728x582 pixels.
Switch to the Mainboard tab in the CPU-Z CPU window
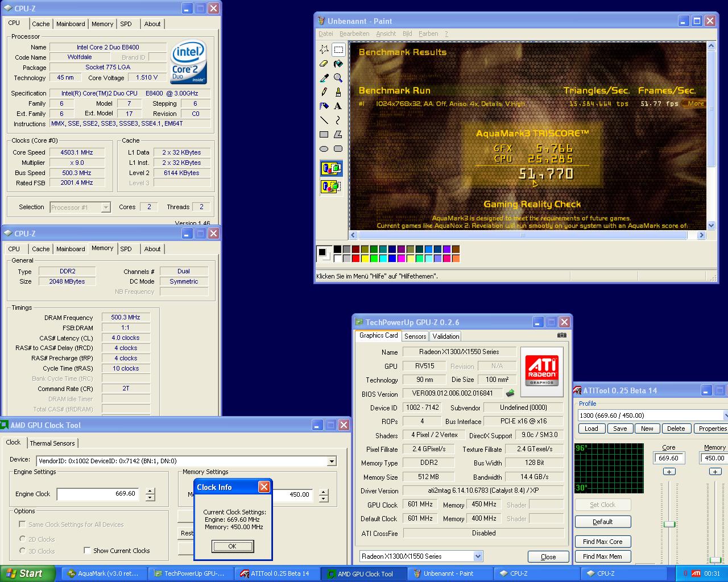[x=71, y=24]
